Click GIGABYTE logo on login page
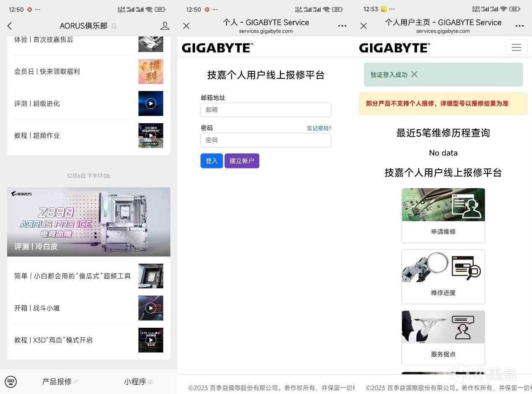Viewport: 532px width, 394px height. coord(217,48)
